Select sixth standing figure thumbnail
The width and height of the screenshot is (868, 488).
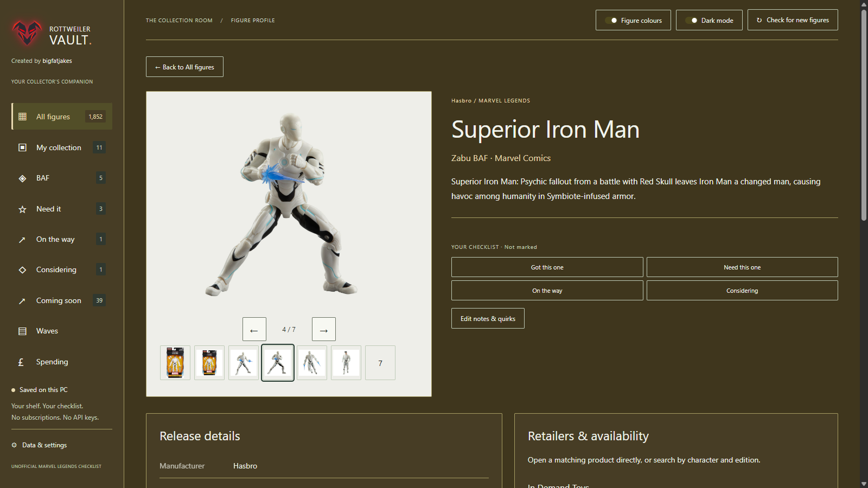(346, 363)
